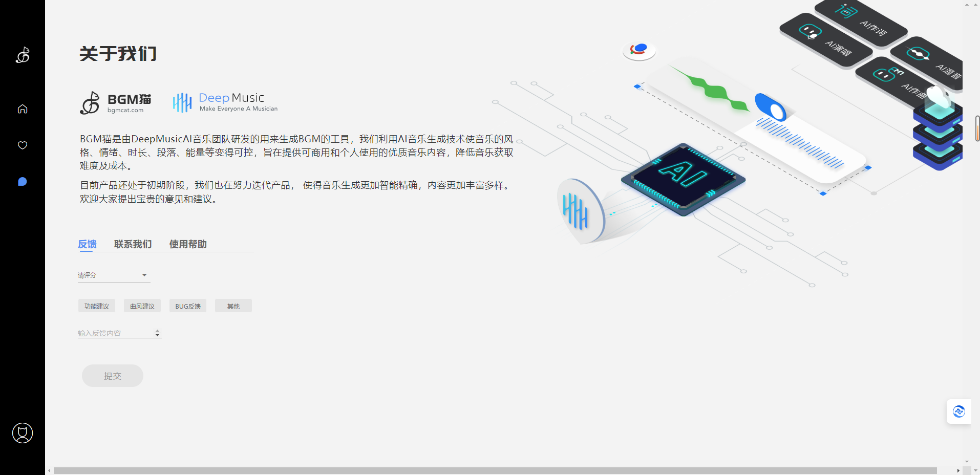Click the stepper arrows beside feedback input
Screen dimensions: 980x475
coord(157,332)
